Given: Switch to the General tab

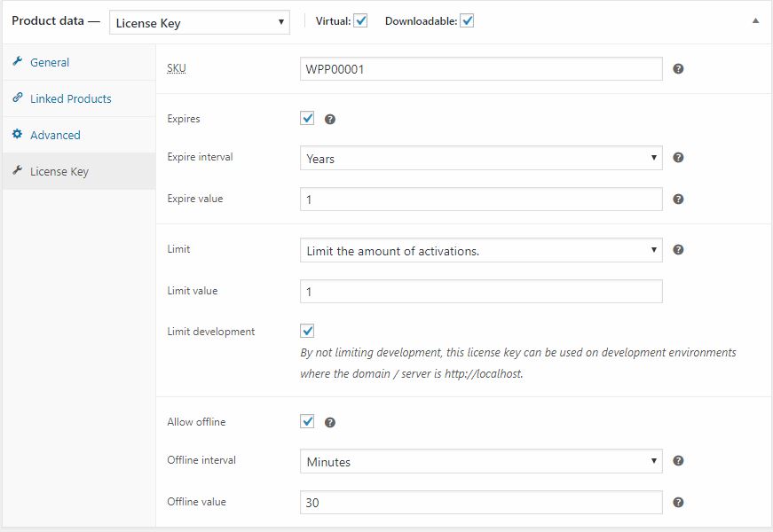Looking at the screenshot, I should point(79,62).
